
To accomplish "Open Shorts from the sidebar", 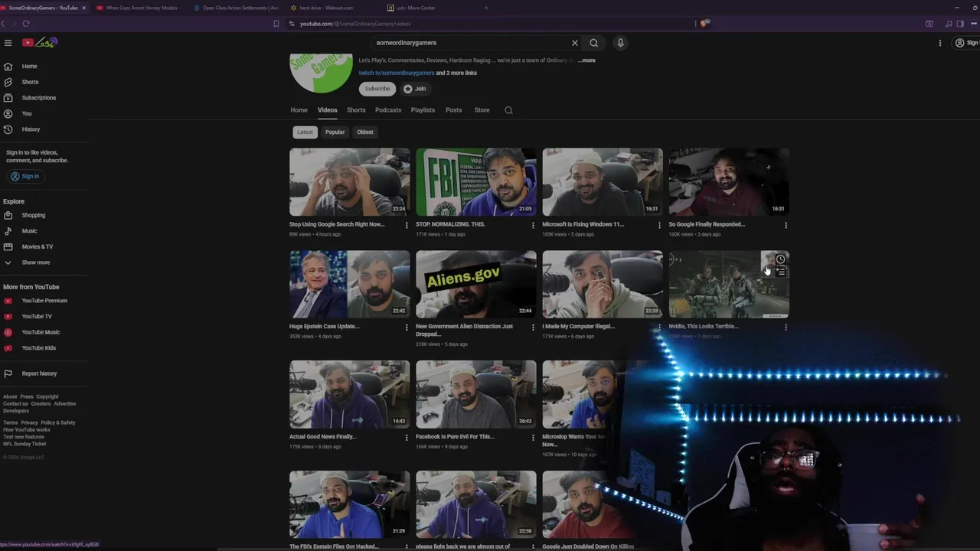I will pyautogui.click(x=30, y=82).
